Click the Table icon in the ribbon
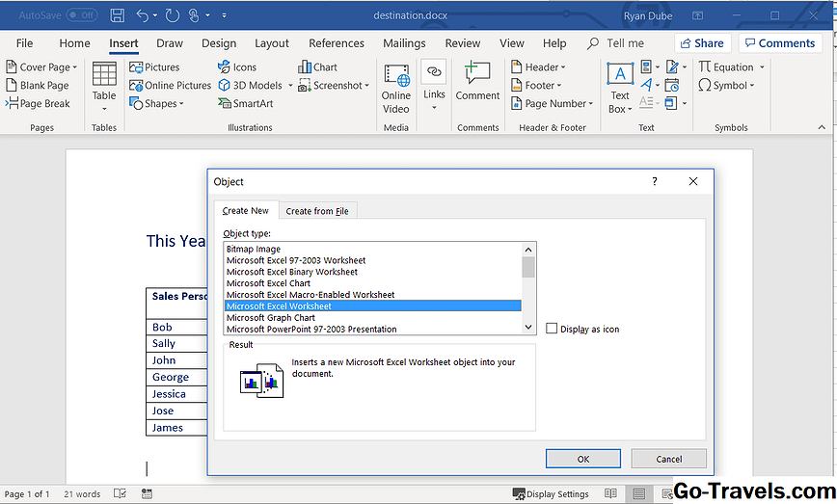Screen dimensions: 837x504 pyautogui.click(x=104, y=76)
